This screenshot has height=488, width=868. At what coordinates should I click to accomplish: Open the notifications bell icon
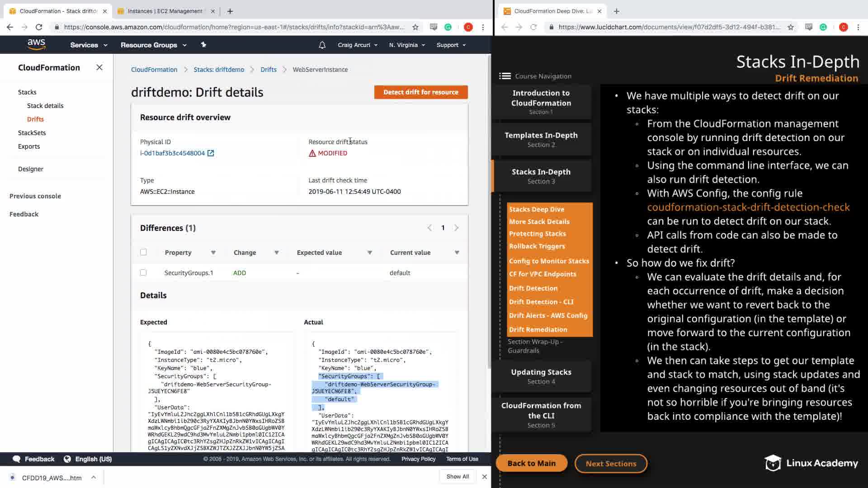point(322,45)
